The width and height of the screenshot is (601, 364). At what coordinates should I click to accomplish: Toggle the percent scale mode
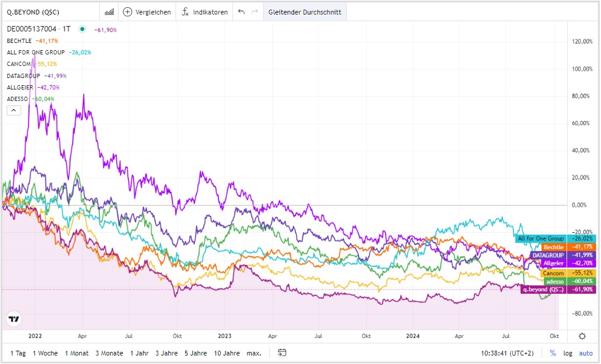pos(553,353)
